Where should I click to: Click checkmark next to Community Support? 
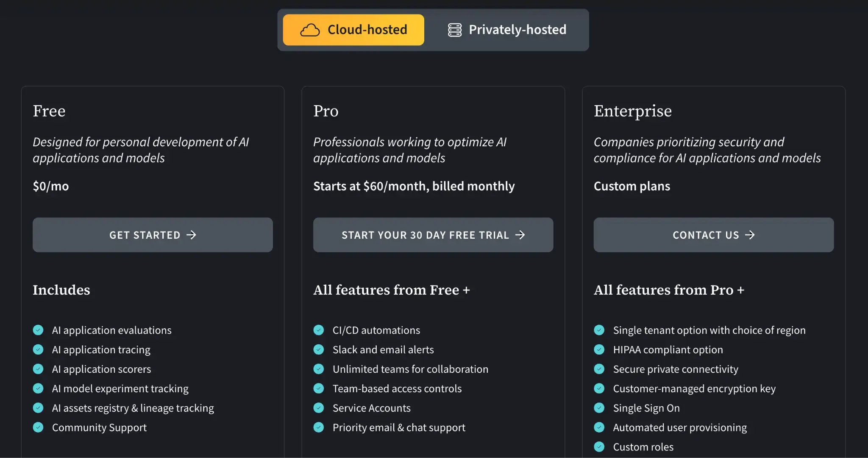tap(38, 427)
